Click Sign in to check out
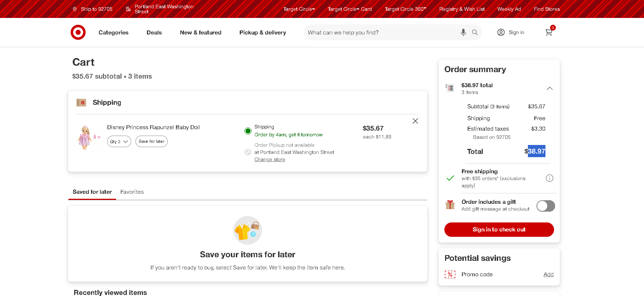This screenshot has width=644, height=296. coord(499,230)
